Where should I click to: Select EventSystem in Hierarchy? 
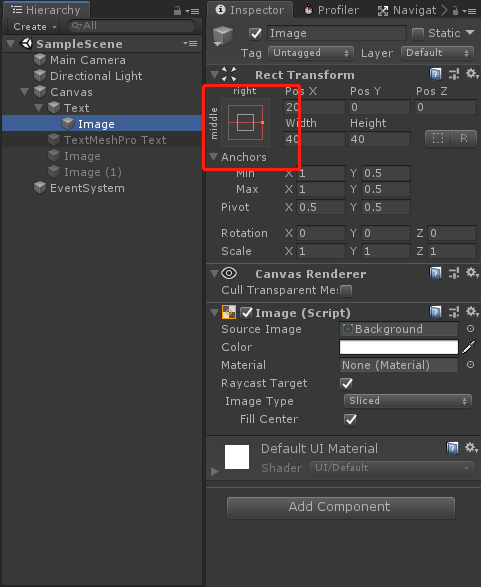coord(87,188)
